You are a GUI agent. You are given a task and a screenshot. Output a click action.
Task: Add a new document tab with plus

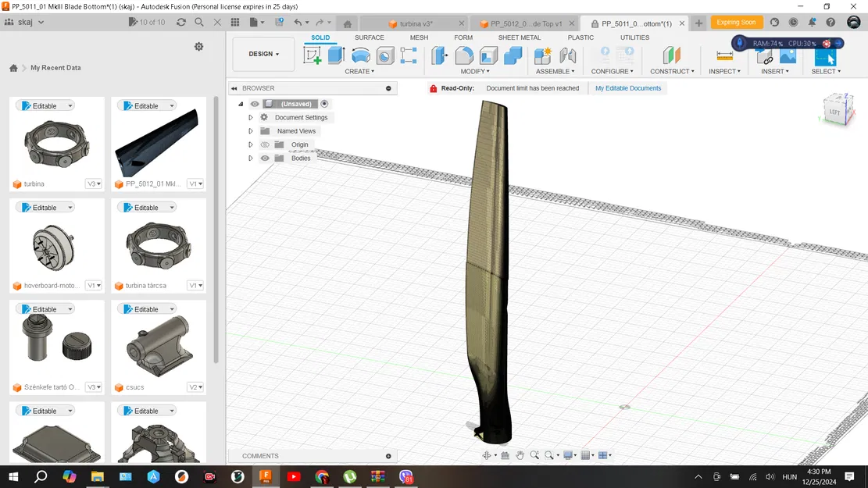pyautogui.click(x=698, y=23)
